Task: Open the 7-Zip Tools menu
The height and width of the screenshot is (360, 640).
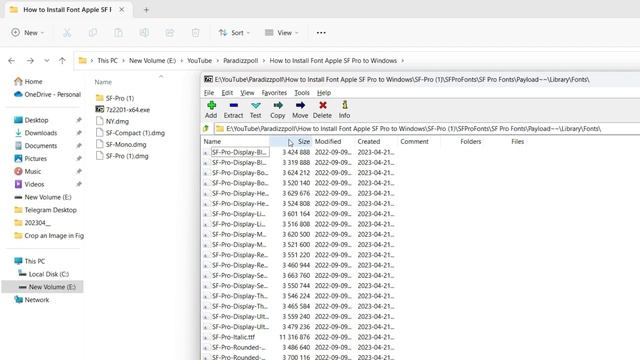Action: (302, 93)
